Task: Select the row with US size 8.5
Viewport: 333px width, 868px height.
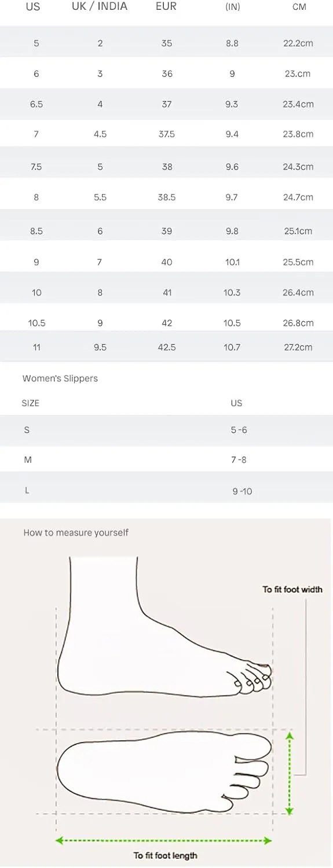Action: click(166, 230)
